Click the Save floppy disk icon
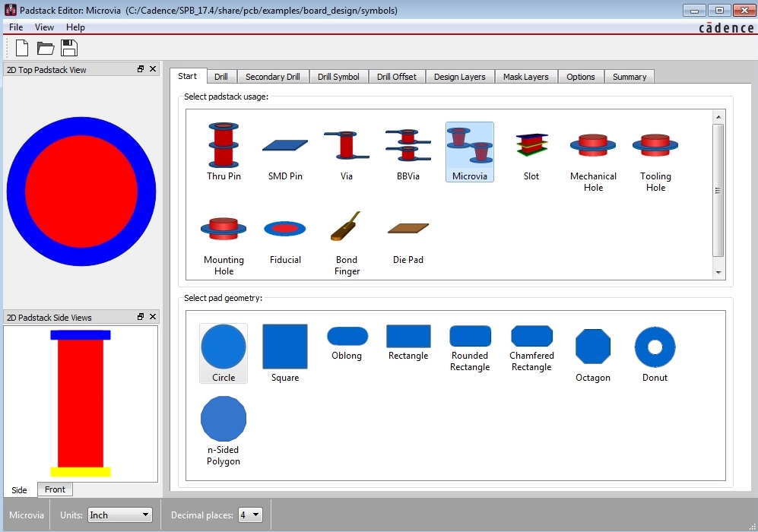758x532 pixels. [x=69, y=49]
